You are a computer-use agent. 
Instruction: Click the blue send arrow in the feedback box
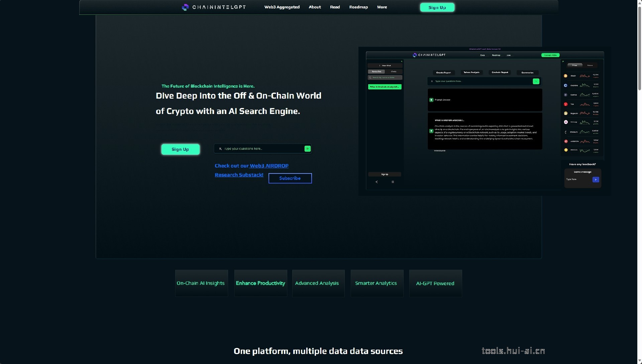coord(596,180)
